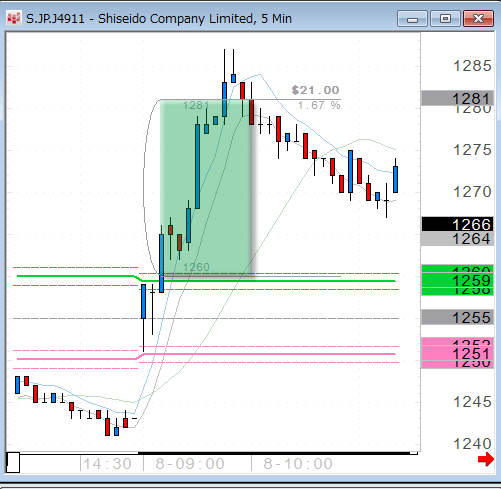Click the 1270 price axis label

(472, 192)
